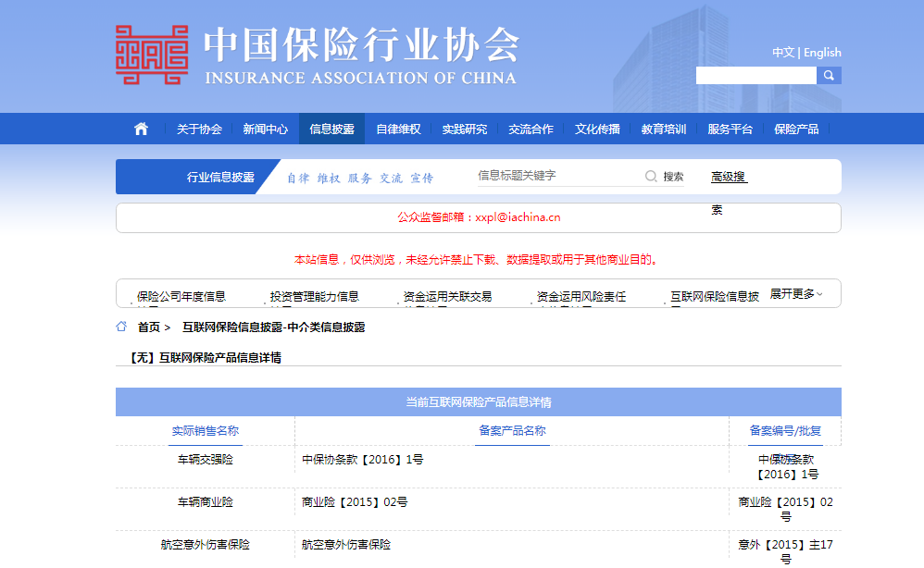Expand the 展开更多 category list
The height and width of the screenshot is (568, 924).
point(796,293)
